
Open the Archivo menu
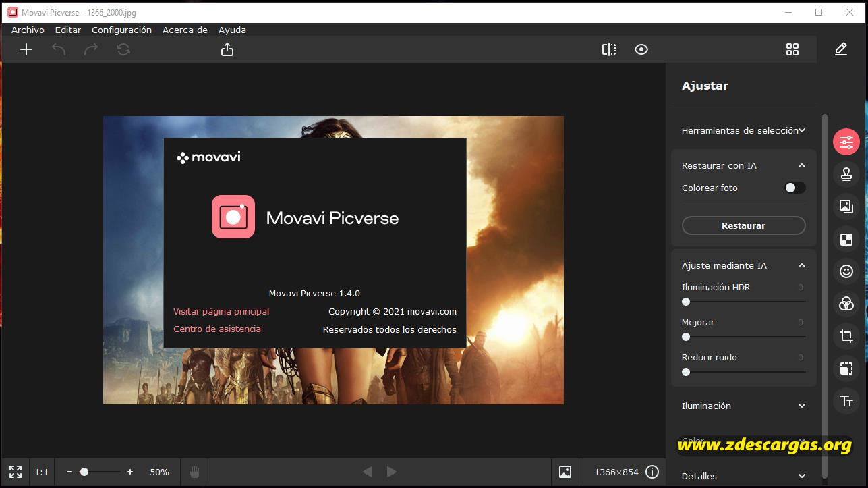click(x=28, y=30)
